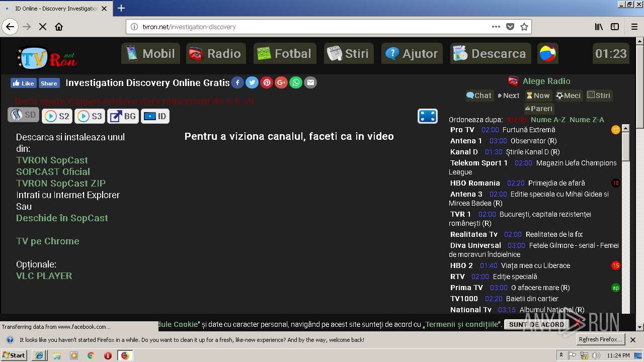
Task: Open the Meci tab
Action: (x=569, y=96)
